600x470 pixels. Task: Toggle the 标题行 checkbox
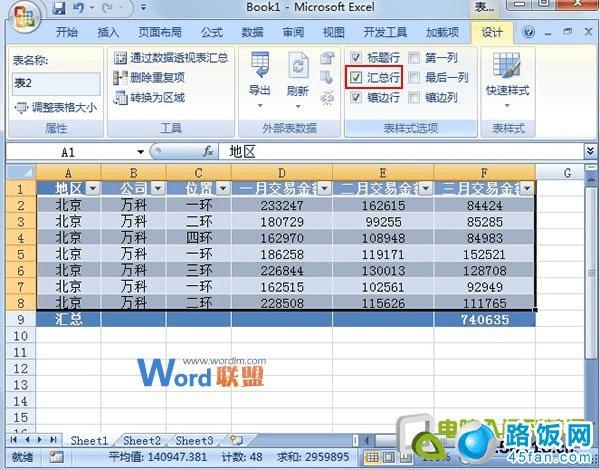pos(356,58)
